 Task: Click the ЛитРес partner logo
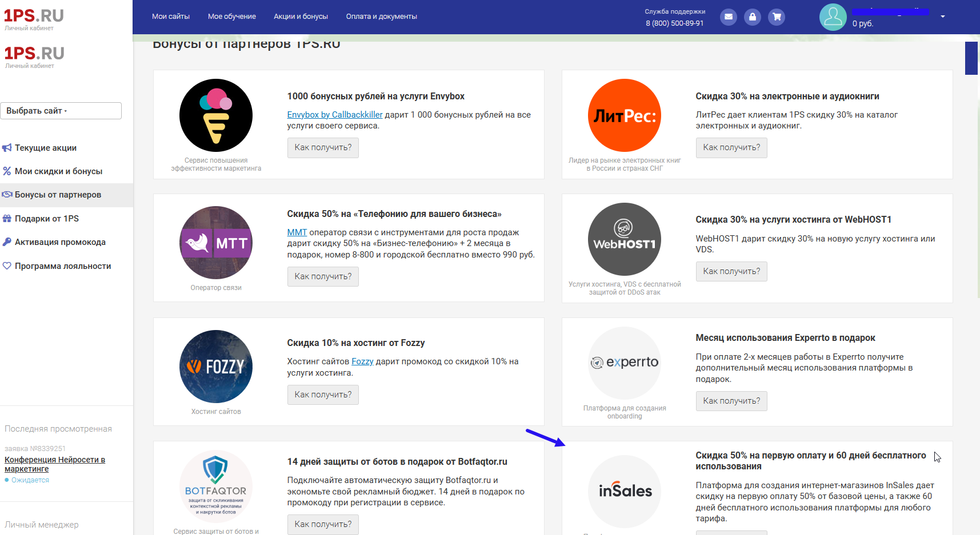coord(625,115)
